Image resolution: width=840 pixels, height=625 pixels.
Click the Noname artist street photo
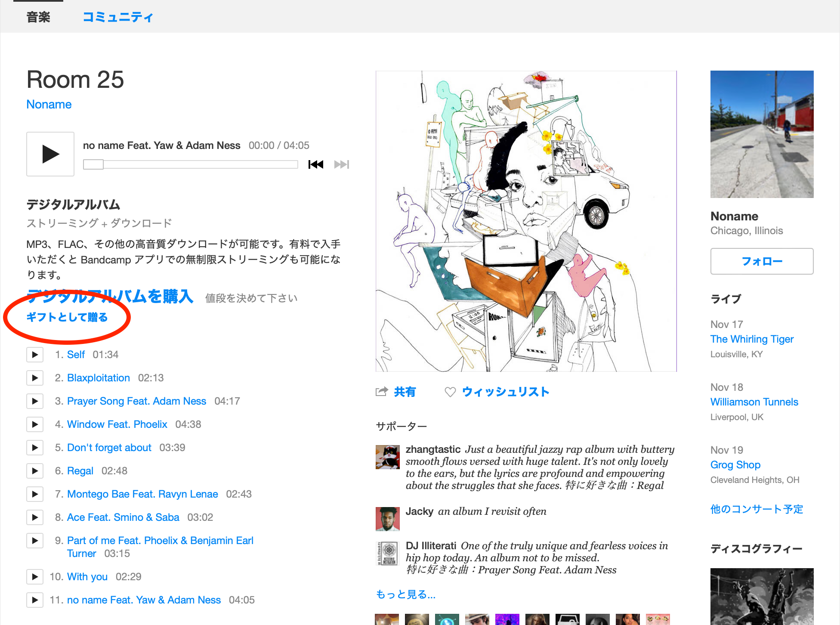[x=762, y=134]
